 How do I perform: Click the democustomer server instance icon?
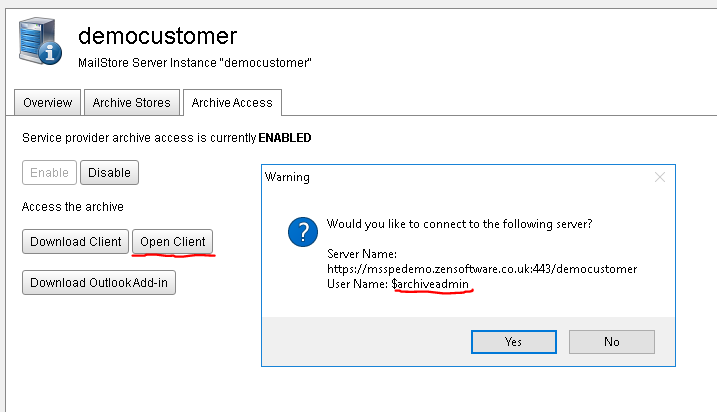40,41
